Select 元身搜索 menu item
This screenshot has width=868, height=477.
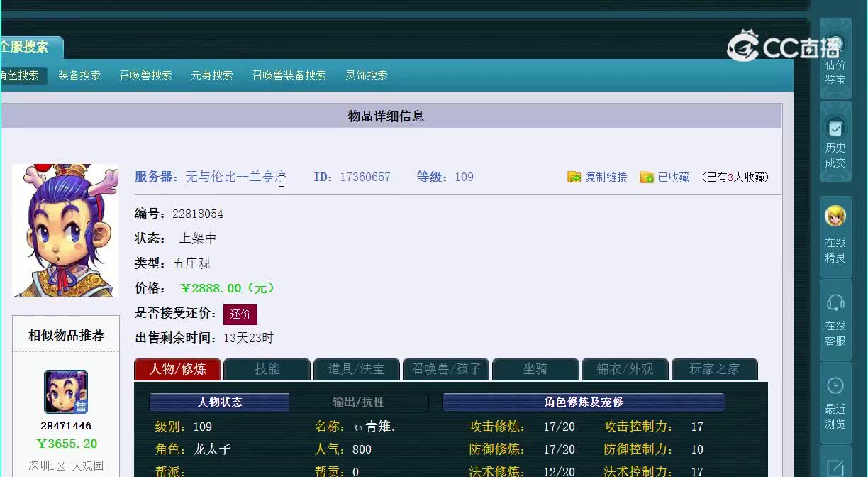click(212, 75)
